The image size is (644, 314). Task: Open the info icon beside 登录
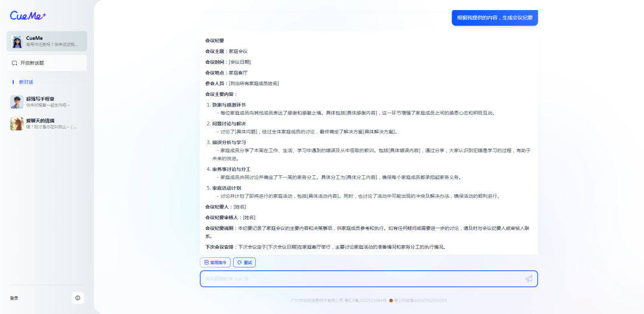pos(78,298)
